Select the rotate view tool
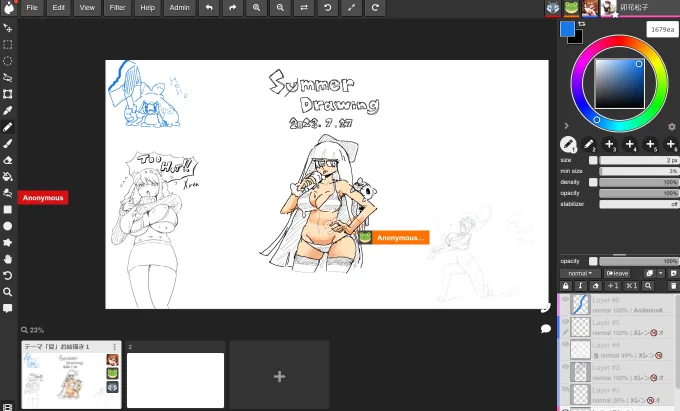680x411 pixels. coord(7,275)
